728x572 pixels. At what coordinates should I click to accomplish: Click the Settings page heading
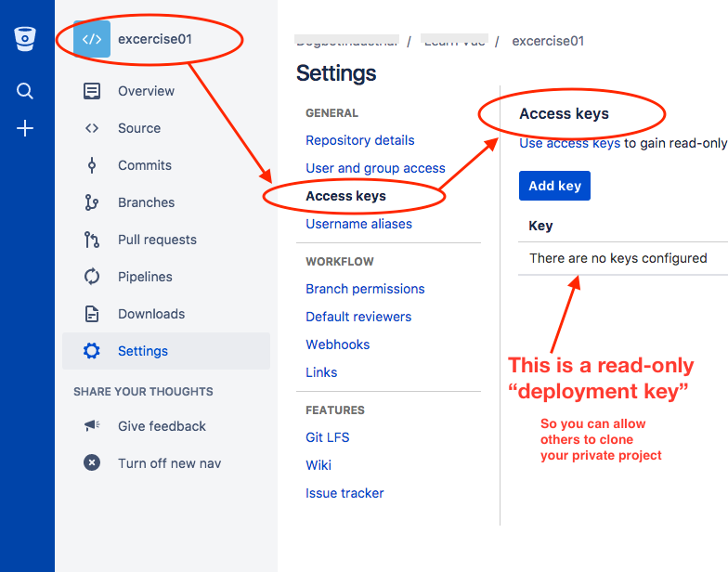tap(336, 73)
